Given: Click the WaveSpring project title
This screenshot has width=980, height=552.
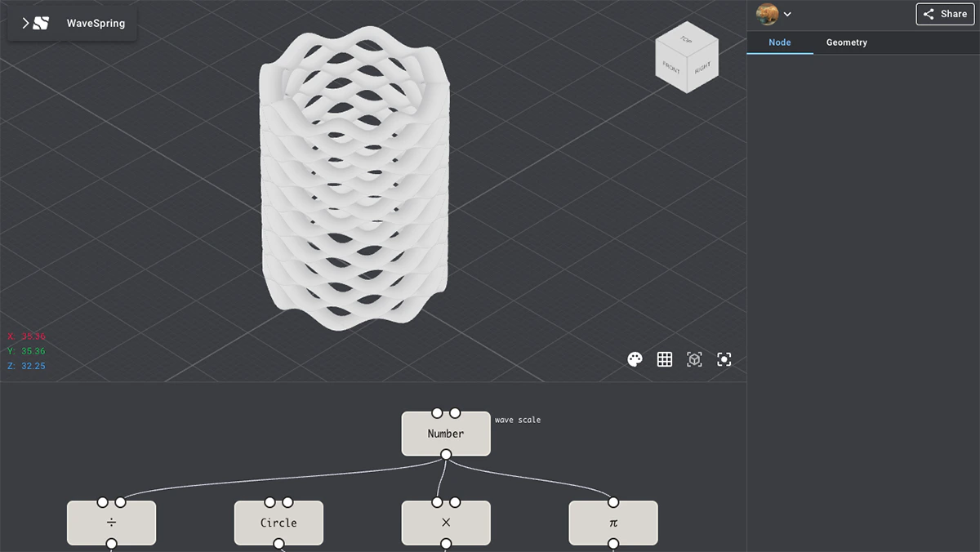Looking at the screenshot, I should click(x=96, y=24).
